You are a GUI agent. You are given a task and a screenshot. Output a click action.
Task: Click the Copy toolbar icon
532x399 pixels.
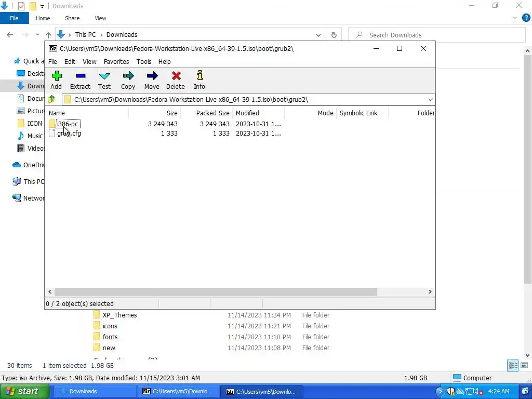tap(128, 80)
